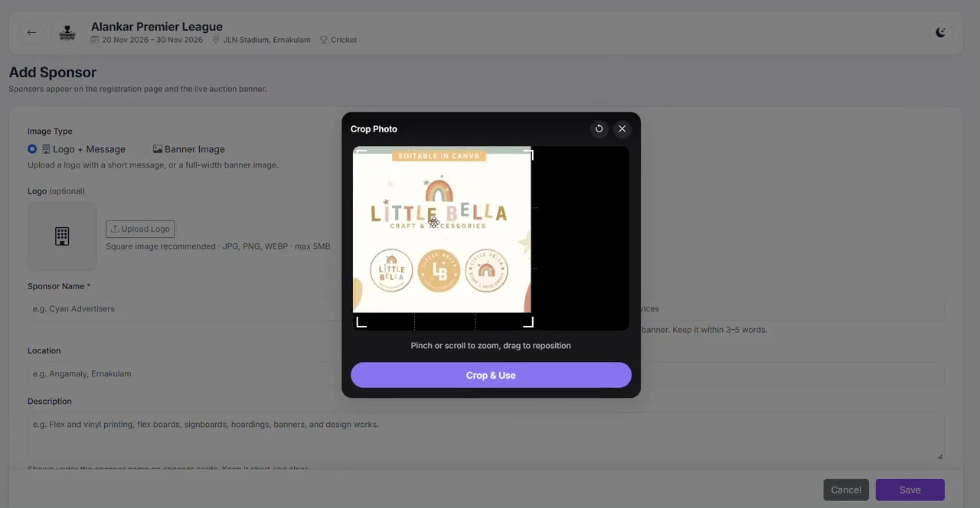Click the location pin icon near JLN Stadium
The height and width of the screenshot is (508, 980).
tap(216, 40)
